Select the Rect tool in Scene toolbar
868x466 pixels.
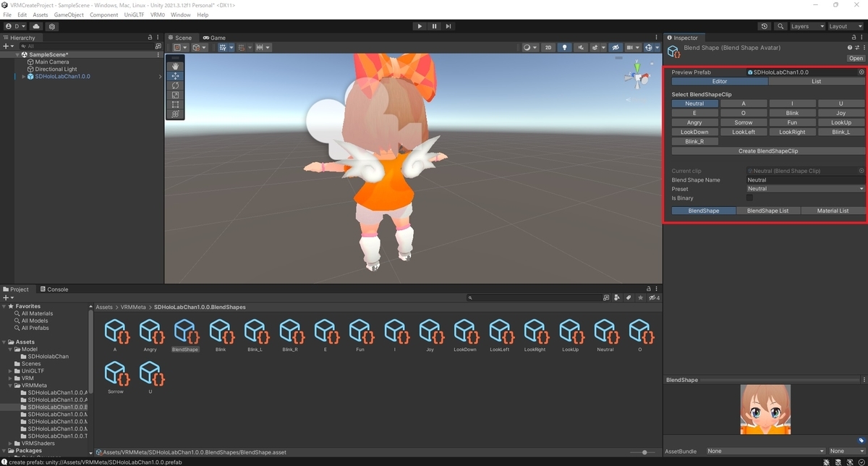coord(175,104)
